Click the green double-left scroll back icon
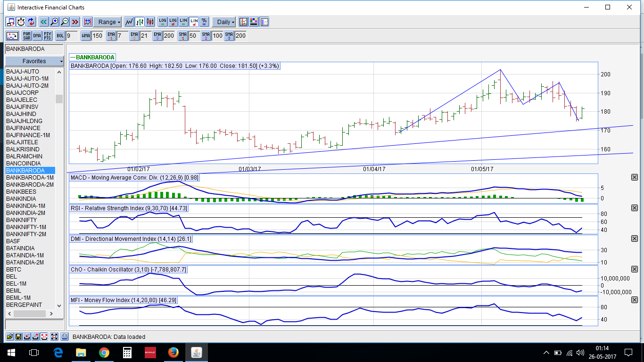 [44, 22]
